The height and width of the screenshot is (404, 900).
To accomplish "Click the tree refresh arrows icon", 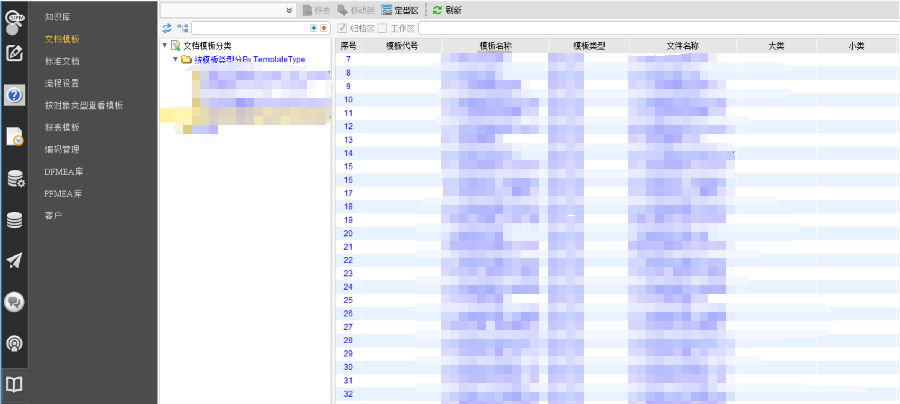I will 167,28.
